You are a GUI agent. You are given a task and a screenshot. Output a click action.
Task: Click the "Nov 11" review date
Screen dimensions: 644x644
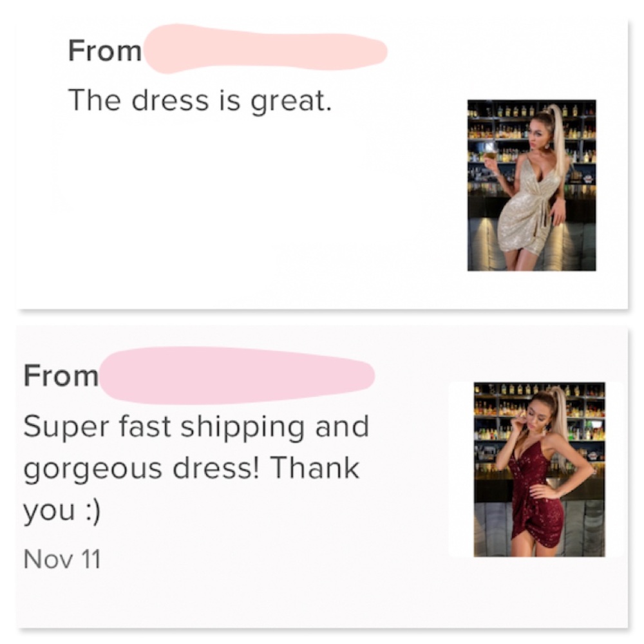(x=62, y=558)
